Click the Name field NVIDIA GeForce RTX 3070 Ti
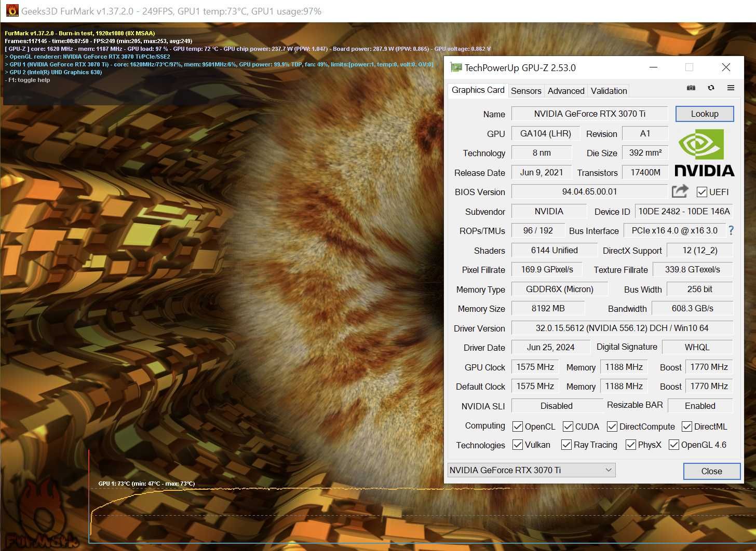 589,114
